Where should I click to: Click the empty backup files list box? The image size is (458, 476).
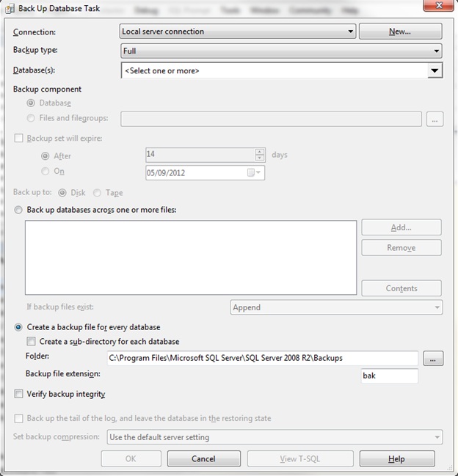[x=191, y=257]
